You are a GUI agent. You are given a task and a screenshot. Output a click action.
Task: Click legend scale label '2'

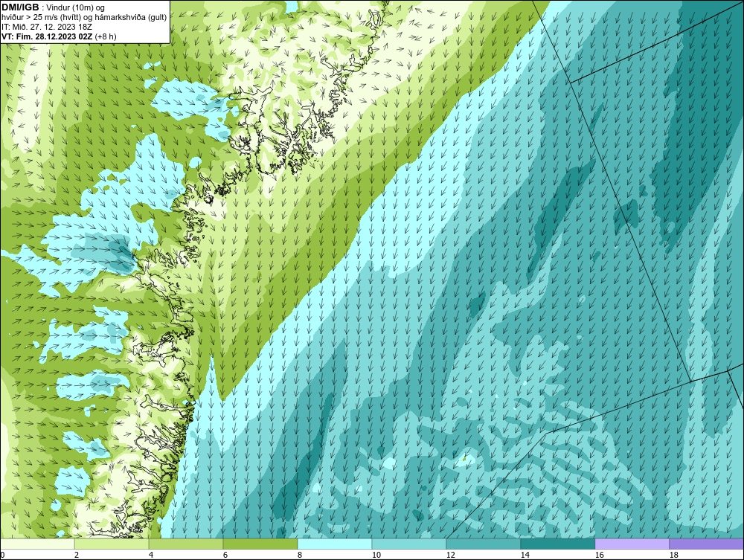[77, 555]
